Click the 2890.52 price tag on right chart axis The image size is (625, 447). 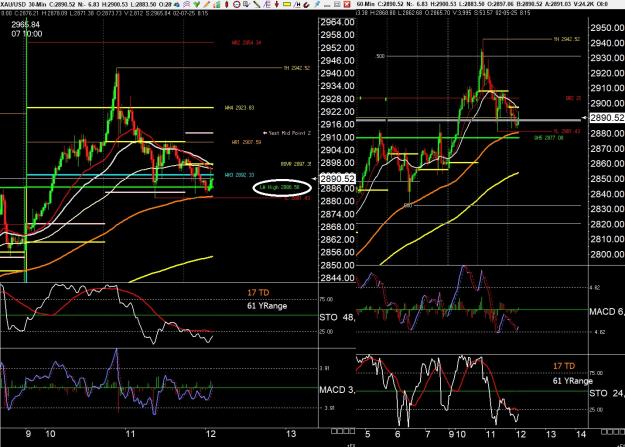coord(607,118)
